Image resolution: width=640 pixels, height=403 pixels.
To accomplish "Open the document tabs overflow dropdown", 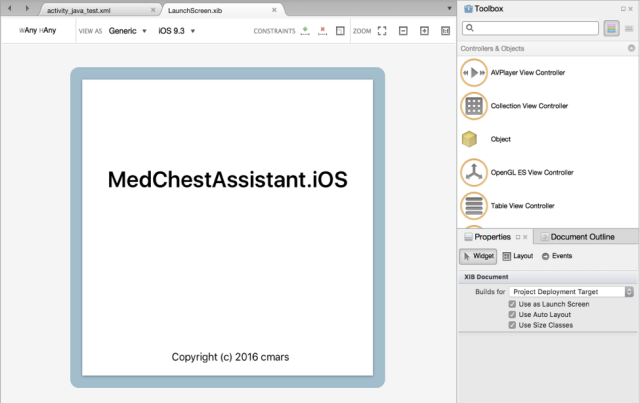I will 449,8.
